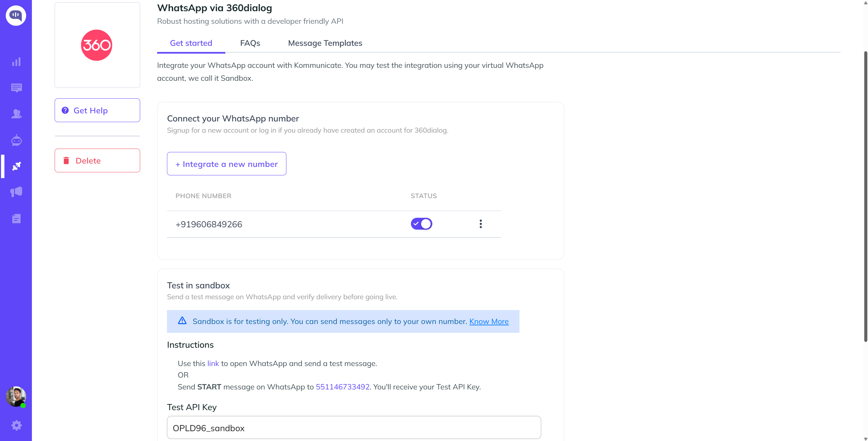
Task: Click the Delete integration button
Action: coord(97,160)
